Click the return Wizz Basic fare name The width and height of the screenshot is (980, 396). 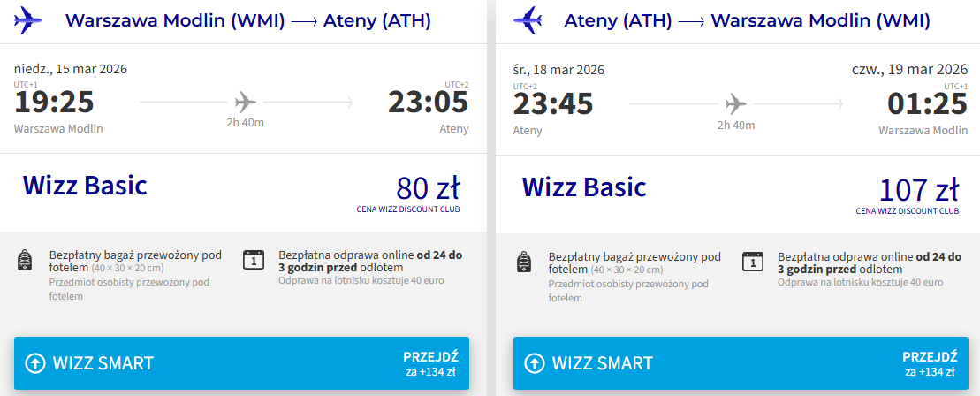coord(584,187)
